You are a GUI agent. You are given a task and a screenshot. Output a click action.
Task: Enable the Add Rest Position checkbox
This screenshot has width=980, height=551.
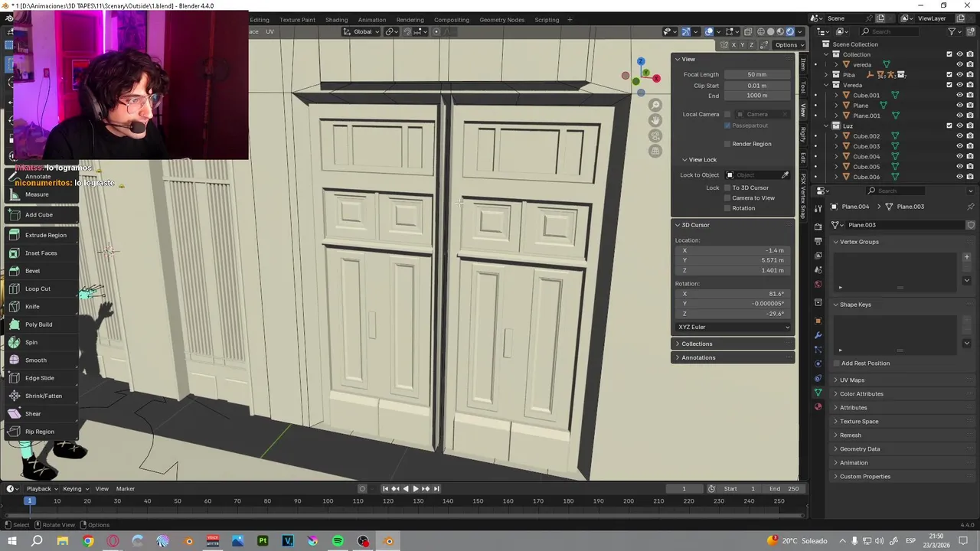(837, 364)
